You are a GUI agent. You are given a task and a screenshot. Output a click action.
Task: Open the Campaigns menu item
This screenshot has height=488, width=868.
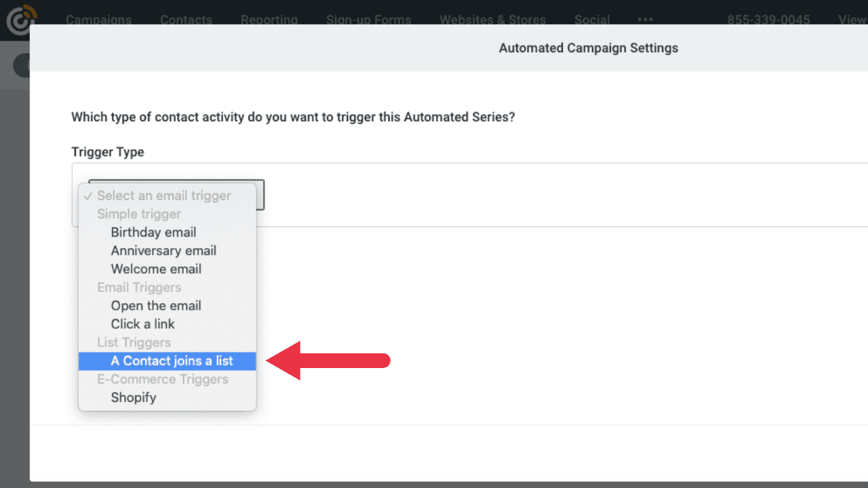[98, 20]
